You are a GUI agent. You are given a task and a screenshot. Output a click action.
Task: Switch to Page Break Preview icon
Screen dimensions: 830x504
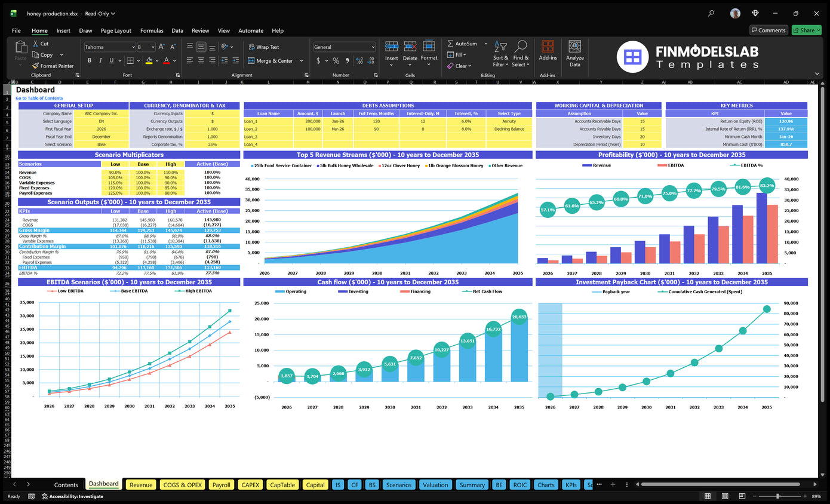[741, 496]
